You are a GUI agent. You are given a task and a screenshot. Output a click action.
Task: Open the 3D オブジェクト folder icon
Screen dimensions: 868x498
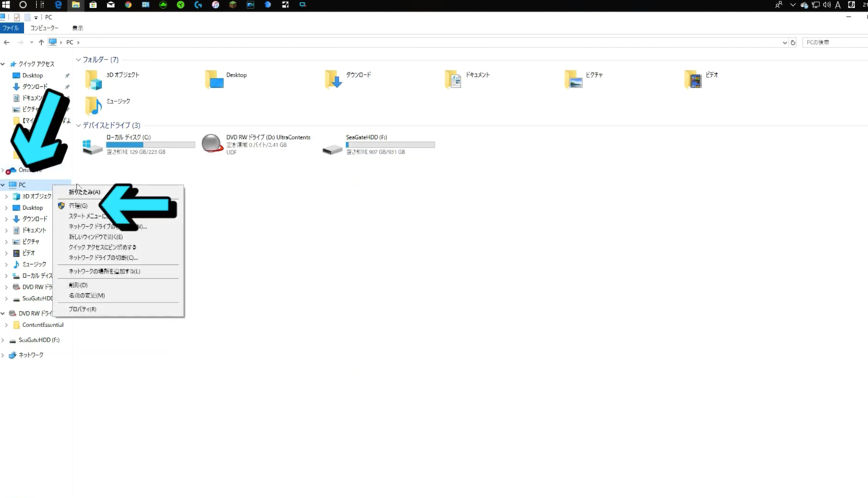click(x=93, y=79)
